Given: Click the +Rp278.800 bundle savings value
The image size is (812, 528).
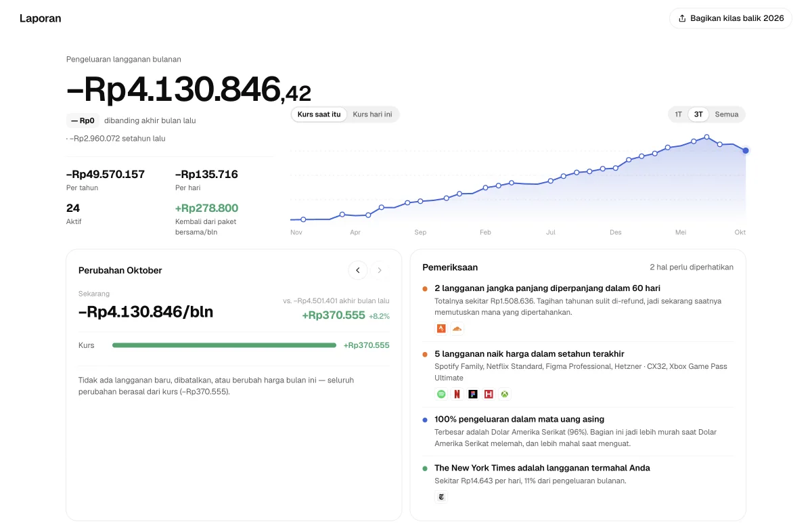Looking at the screenshot, I should tap(207, 208).
